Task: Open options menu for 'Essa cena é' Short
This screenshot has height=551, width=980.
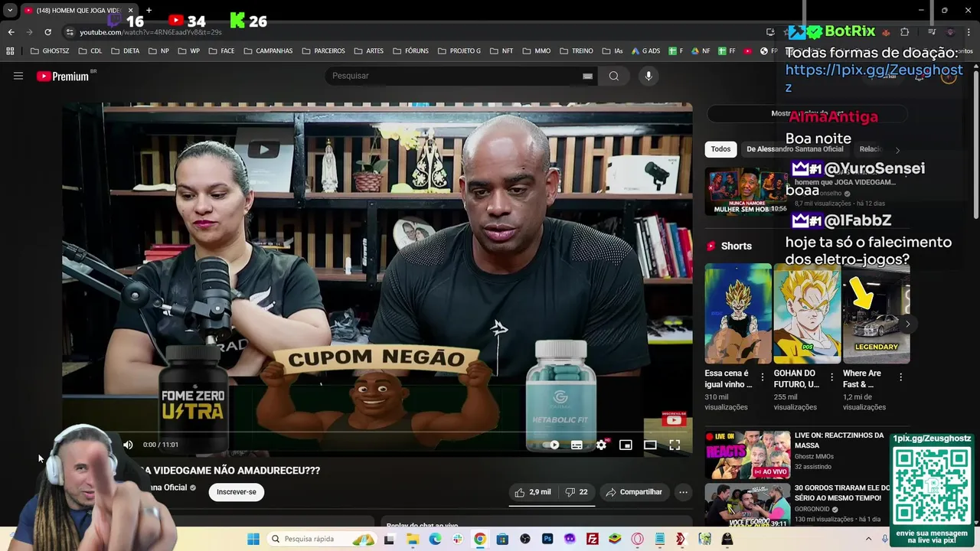Action: (762, 377)
